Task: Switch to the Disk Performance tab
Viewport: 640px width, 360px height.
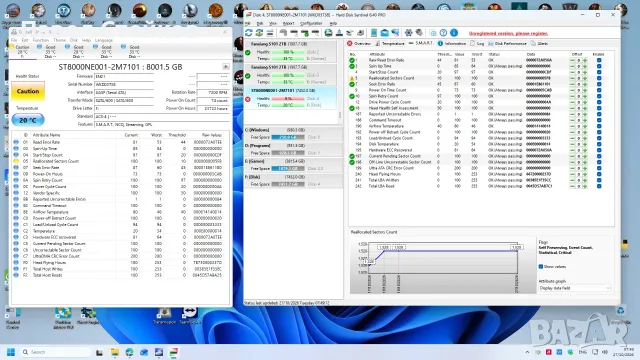Action: [x=507, y=43]
